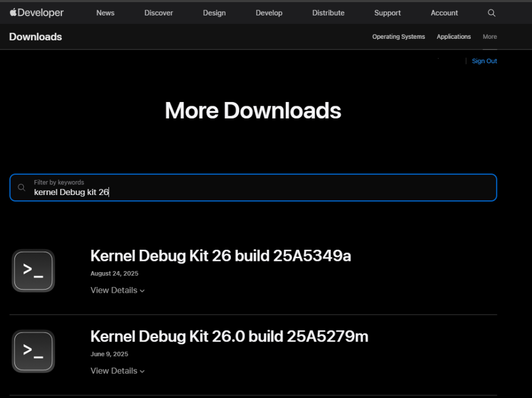Click the magnifier icon inside the filter box
This screenshot has width=532, height=398.
[x=21, y=188]
